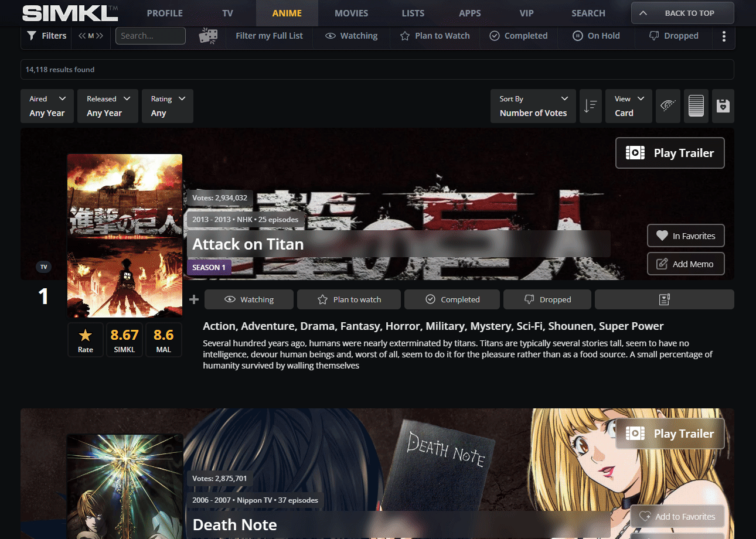Play the Attack on Titan trailer

(669, 153)
